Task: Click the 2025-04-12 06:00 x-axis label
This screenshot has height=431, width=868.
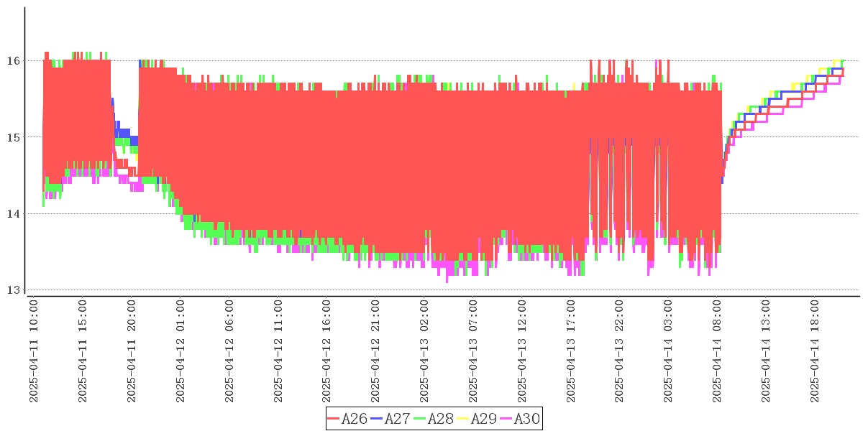Action: pos(229,351)
